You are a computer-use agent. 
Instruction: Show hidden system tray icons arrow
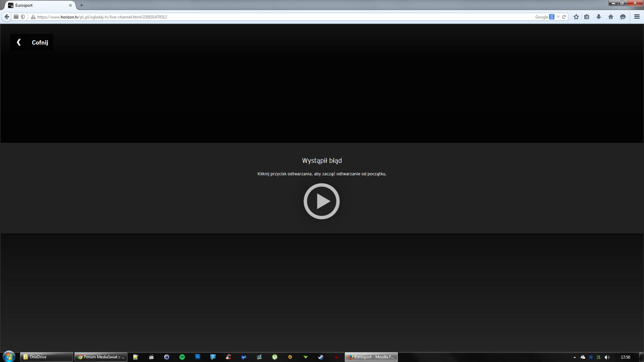575,357
